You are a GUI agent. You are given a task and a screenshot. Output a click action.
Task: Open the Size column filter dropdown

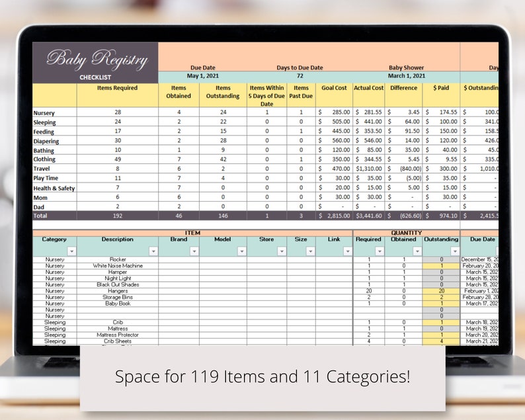(310, 251)
